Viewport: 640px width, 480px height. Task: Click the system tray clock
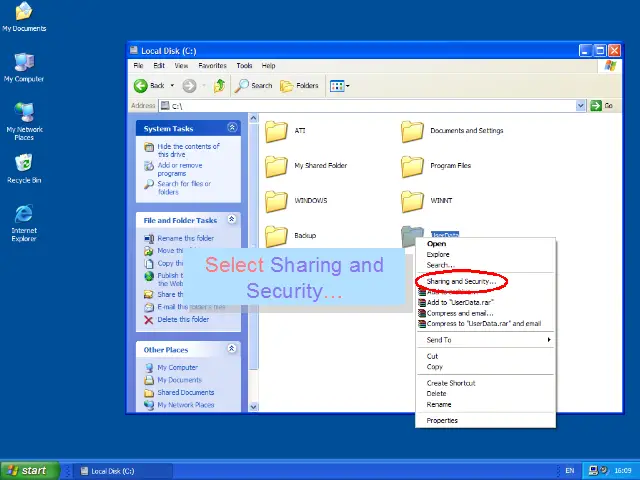click(x=623, y=471)
